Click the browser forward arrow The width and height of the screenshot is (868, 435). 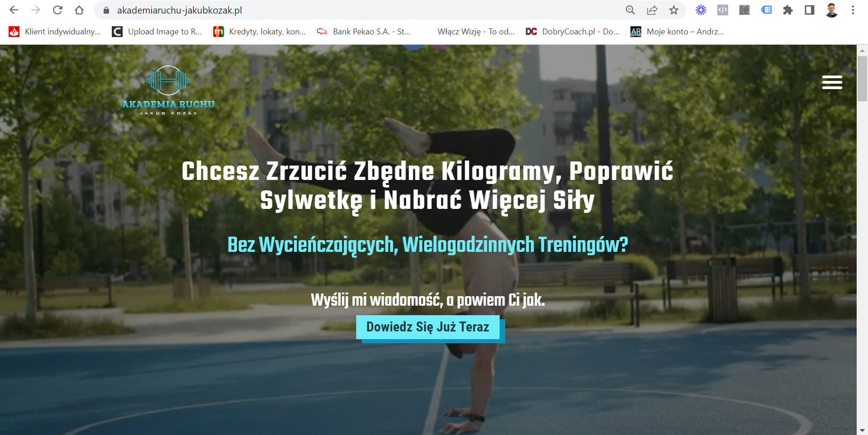(36, 10)
